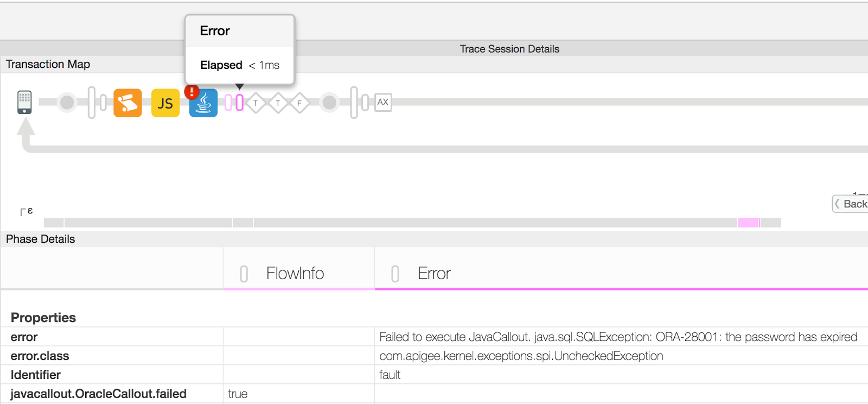Click the pink segment in timeline bar
This screenshot has width=868, height=404.
pyautogui.click(x=748, y=223)
